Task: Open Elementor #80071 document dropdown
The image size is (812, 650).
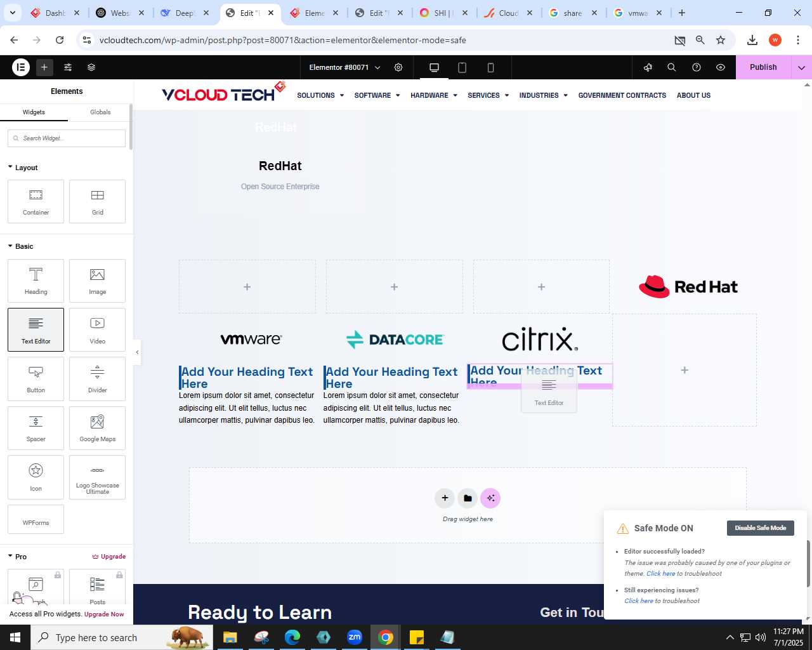Action: tap(344, 67)
